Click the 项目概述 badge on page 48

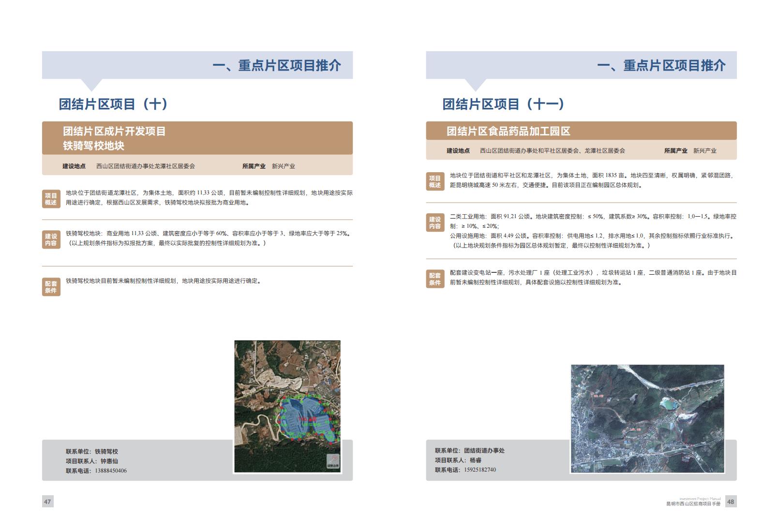[x=435, y=181]
